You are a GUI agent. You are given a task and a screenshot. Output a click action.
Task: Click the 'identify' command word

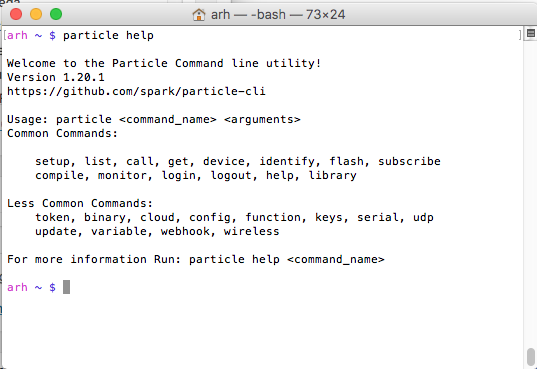click(x=287, y=161)
